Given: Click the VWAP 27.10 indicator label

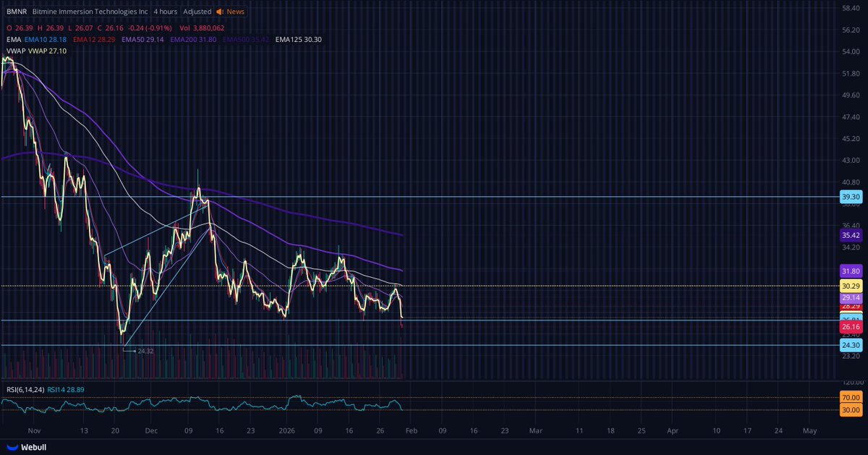Looking at the screenshot, I should point(48,51).
